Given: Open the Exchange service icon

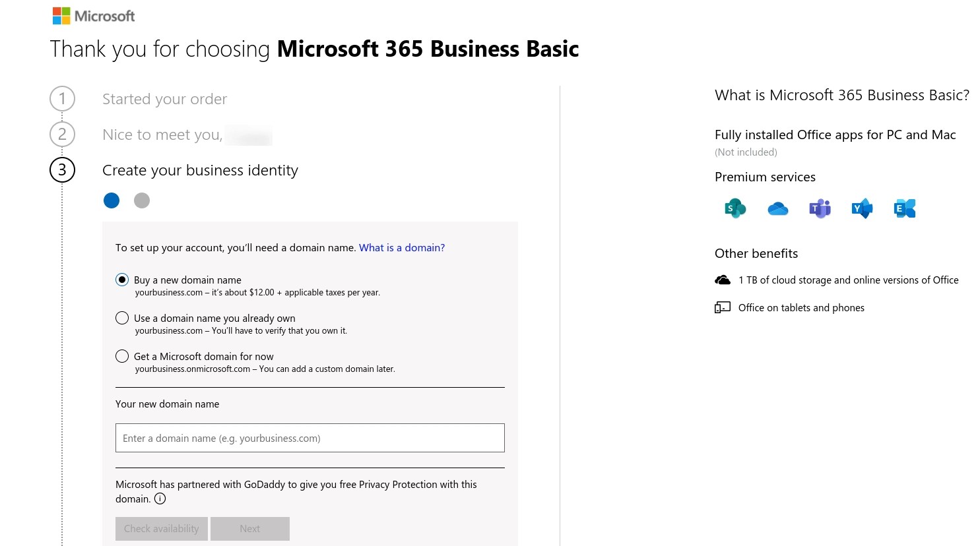Looking at the screenshot, I should [904, 208].
